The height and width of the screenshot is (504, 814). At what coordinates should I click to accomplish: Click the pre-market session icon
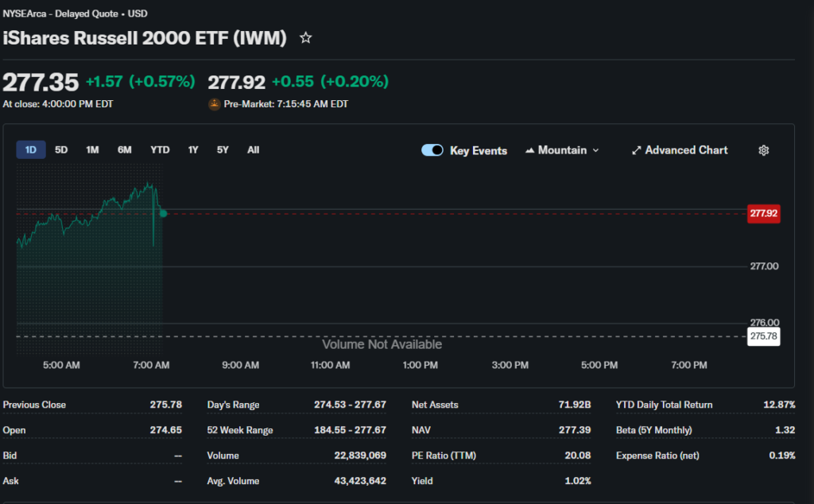214,104
